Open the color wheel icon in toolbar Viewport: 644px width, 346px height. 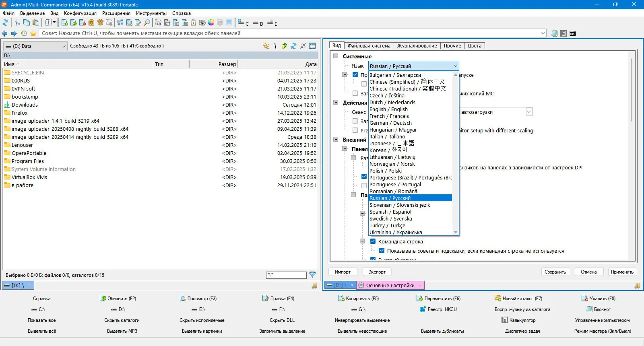click(211, 23)
